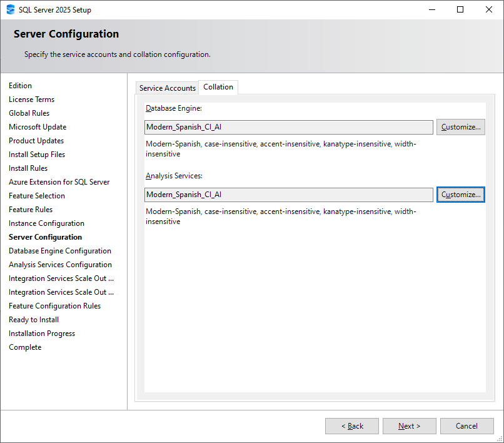
Task: Click the Database Engine label
Action: 174,108
